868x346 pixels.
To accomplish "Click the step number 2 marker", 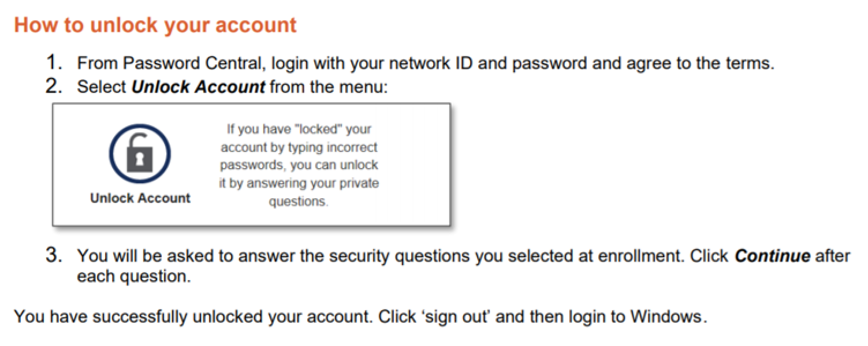I will click(x=54, y=87).
